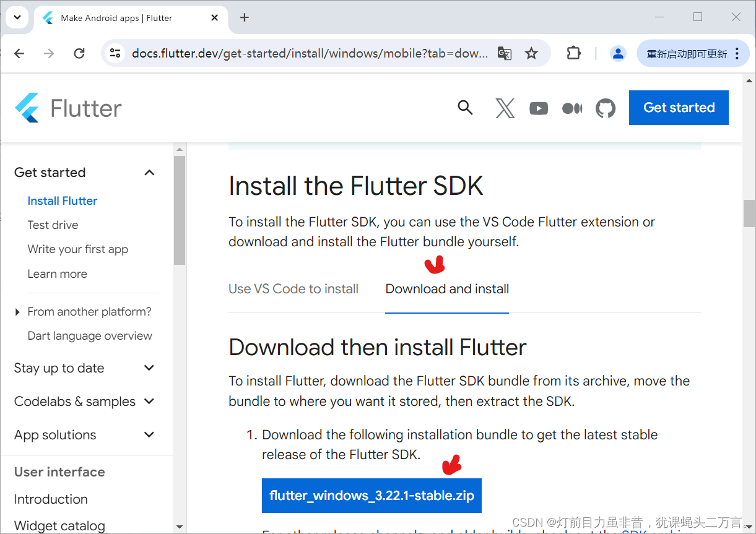Go back to previous page
The width and height of the screenshot is (756, 534).
pyautogui.click(x=19, y=54)
